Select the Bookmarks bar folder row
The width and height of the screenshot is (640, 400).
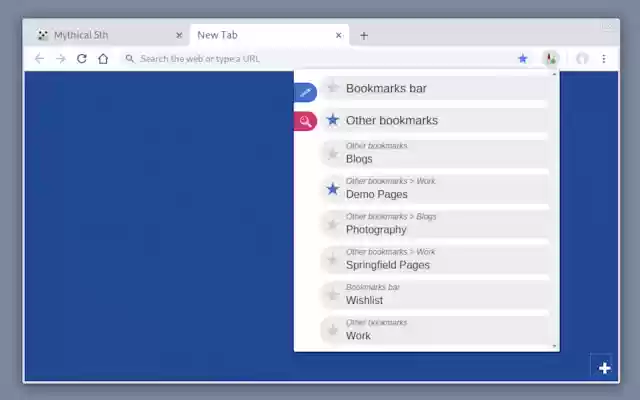click(x=434, y=88)
